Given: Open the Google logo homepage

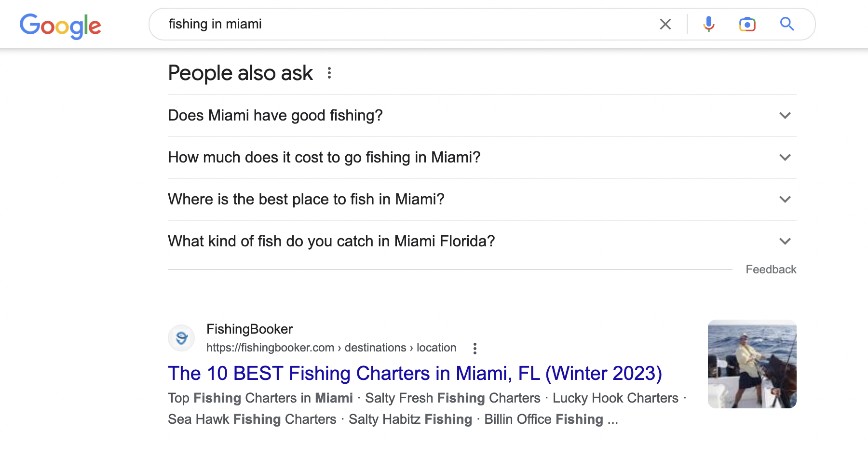Looking at the screenshot, I should (60, 26).
